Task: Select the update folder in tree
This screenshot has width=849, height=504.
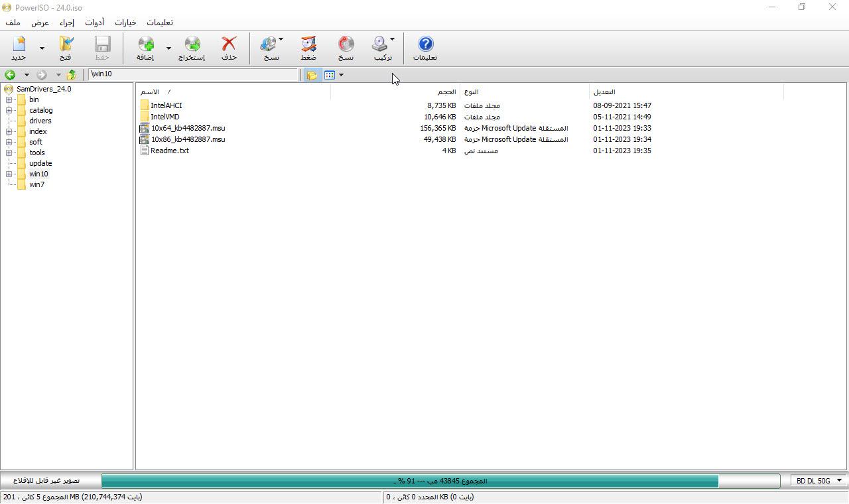Action: [40, 163]
